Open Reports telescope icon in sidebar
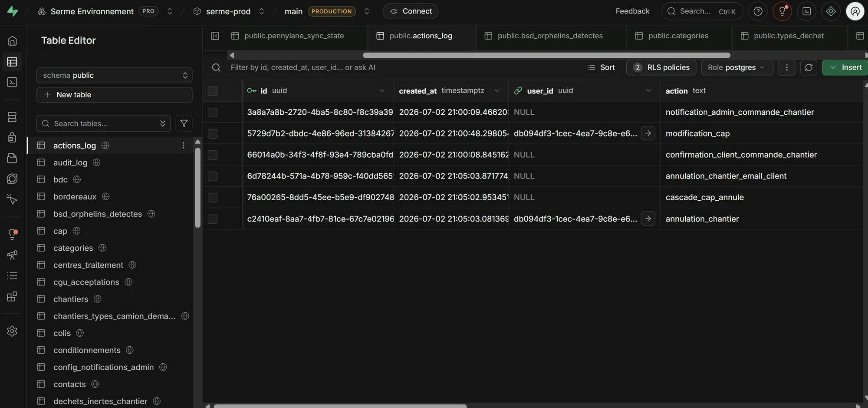The width and height of the screenshot is (868, 408). [x=12, y=255]
